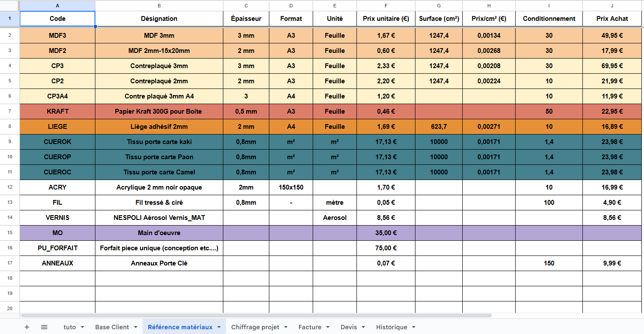Open the all-sheets list icon
This screenshot has width=644, height=334.
point(44,327)
